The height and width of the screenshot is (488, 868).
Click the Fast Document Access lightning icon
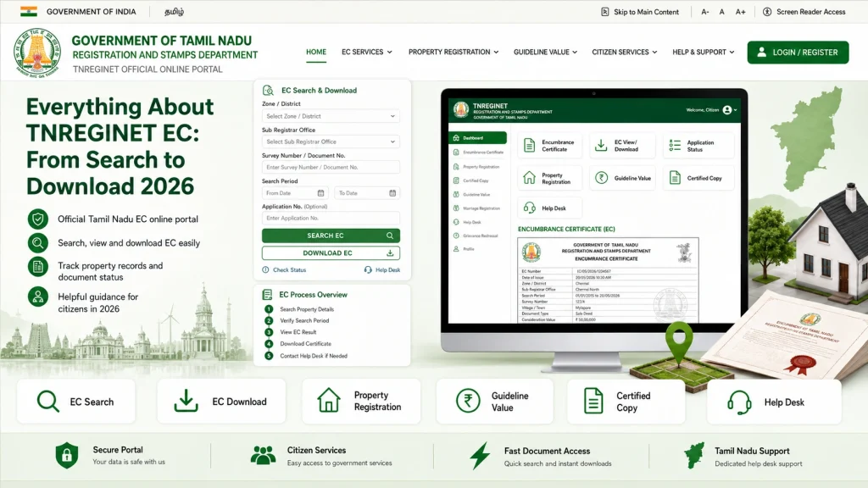[480, 456]
